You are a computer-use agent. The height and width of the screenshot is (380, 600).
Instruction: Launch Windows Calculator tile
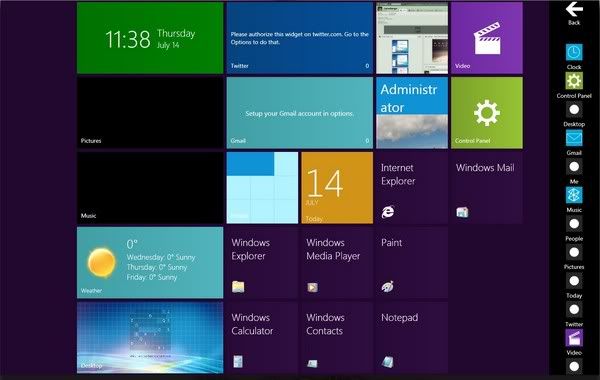coord(262,338)
